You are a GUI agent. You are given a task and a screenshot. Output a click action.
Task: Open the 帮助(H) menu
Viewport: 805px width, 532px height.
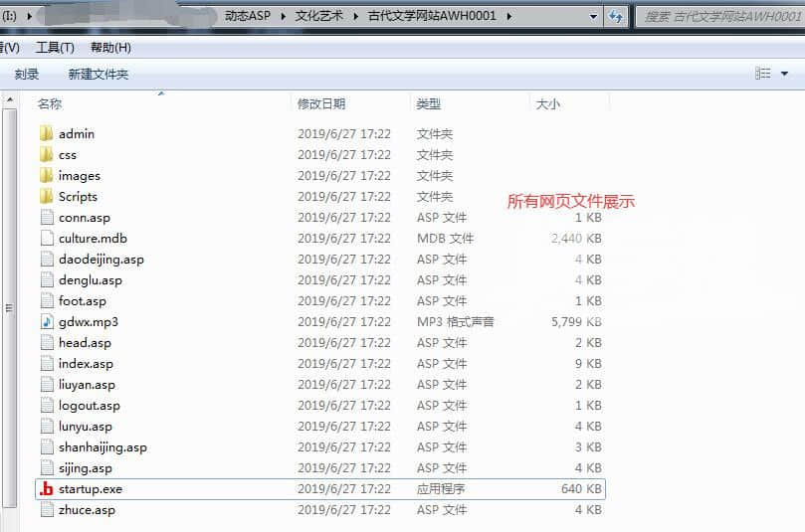pos(110,48)
